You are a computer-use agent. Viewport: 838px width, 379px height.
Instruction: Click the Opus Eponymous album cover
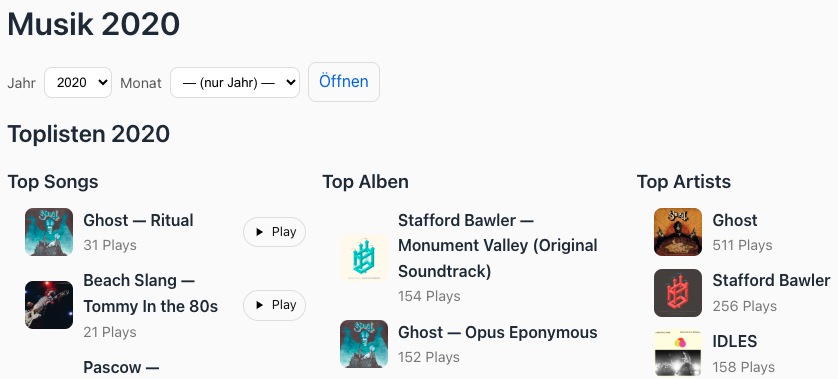point(364,344)
